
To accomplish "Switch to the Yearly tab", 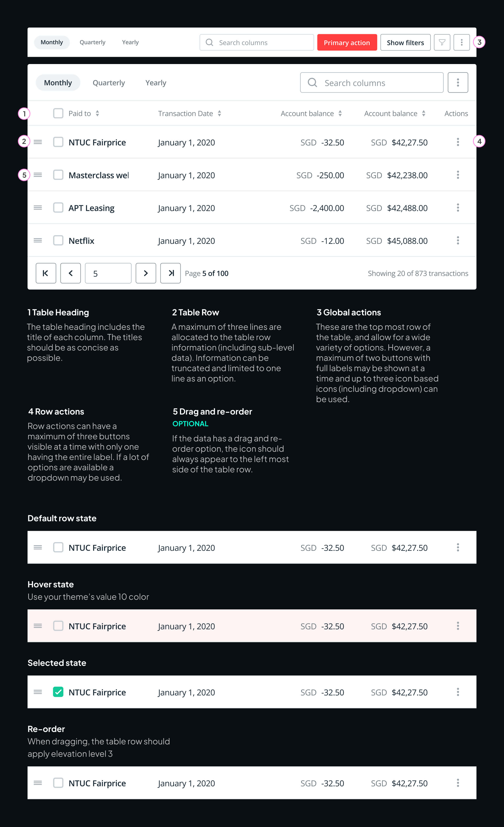I will 155,83.
